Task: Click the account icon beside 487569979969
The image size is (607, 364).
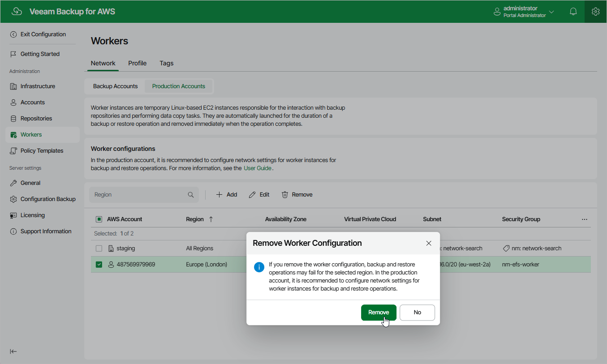Action: click(112, 265)
